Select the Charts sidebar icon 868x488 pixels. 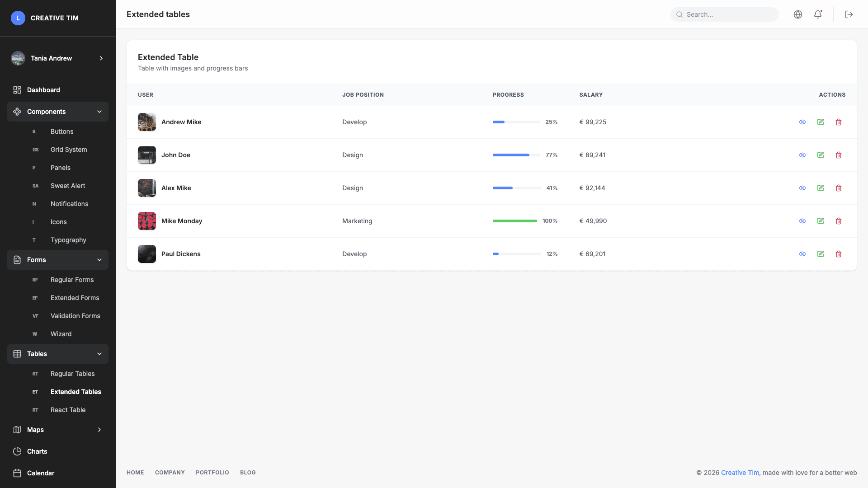[x=17, y=451]
